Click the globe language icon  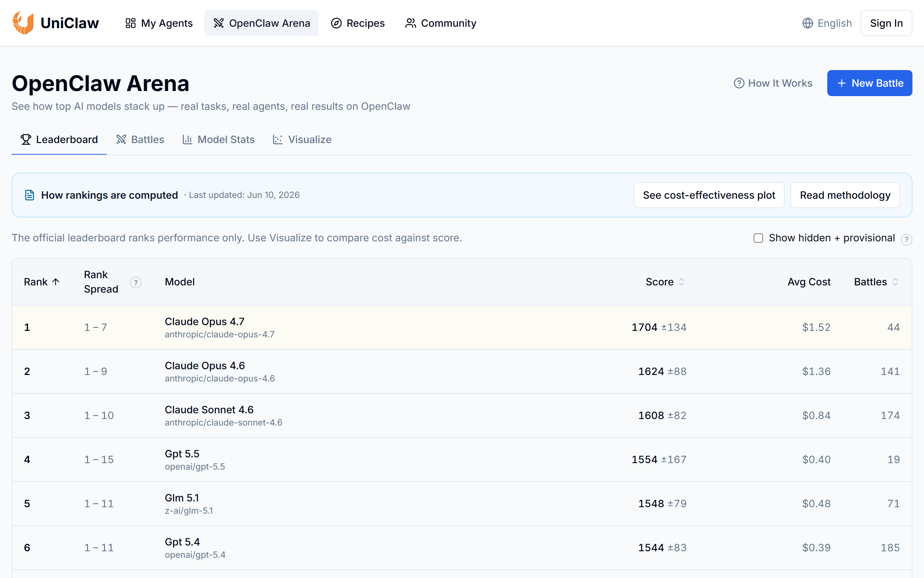click(807, 23)
